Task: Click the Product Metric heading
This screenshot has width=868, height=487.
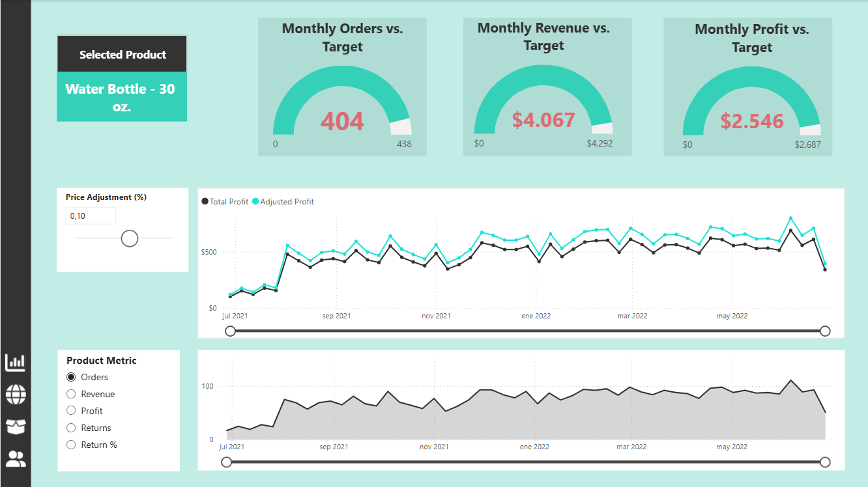Action: (x=102, y=360)
